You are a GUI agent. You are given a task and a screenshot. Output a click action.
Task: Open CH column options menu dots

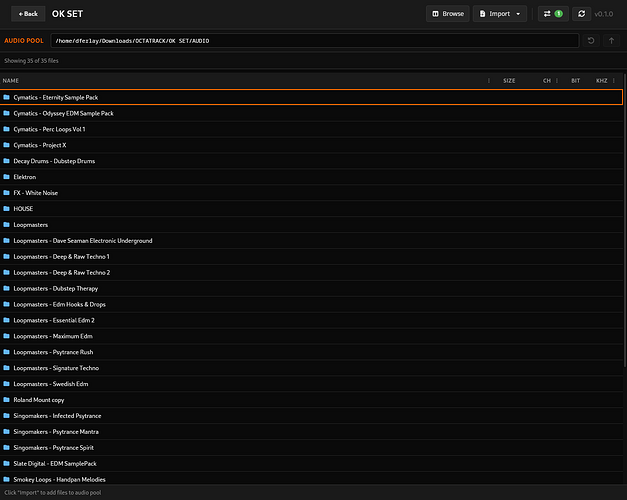(x=557, y=81)
